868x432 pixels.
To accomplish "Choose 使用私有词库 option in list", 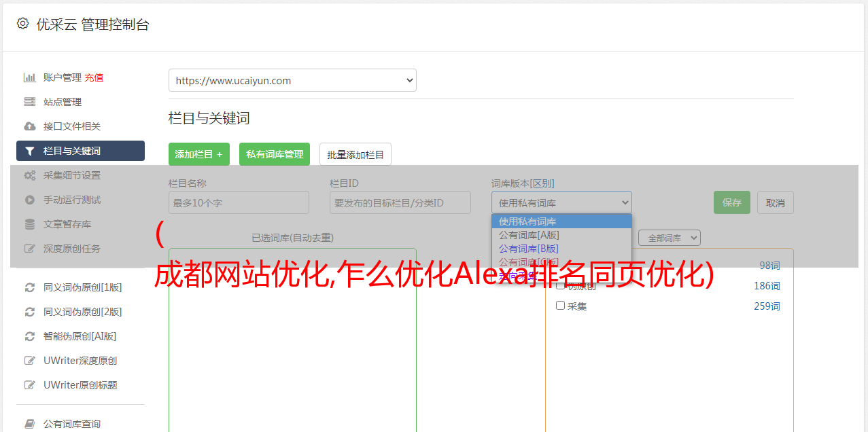I will coord(561,221).
